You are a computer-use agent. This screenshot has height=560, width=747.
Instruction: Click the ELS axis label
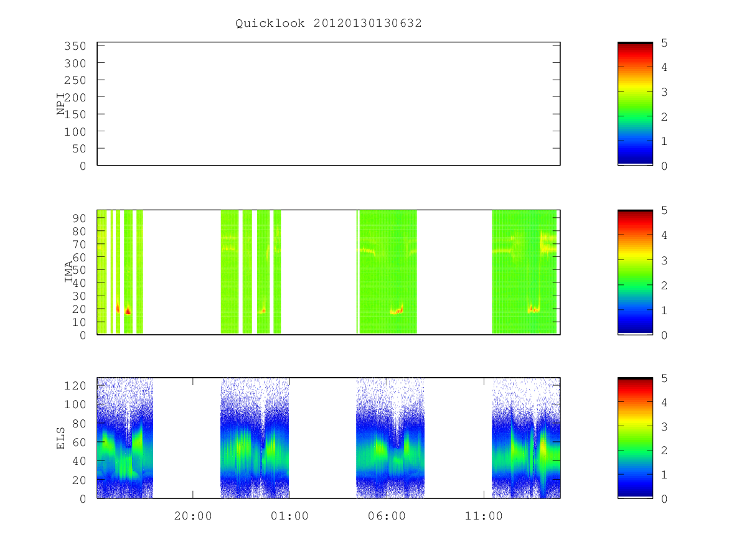coord(61,438)
